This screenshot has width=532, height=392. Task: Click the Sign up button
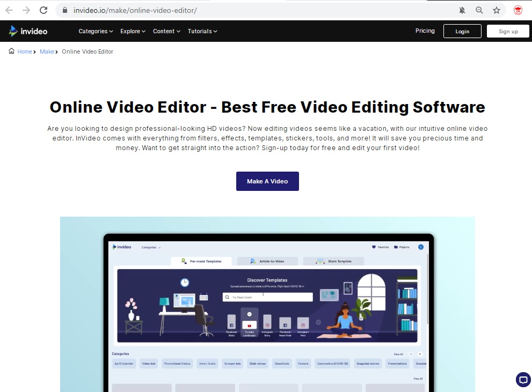coord(507,31)
